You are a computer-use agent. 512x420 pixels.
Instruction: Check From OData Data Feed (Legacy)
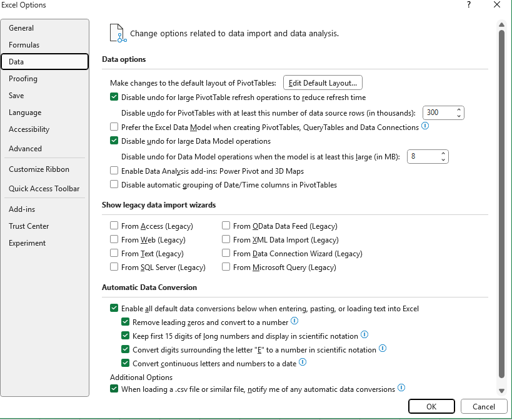pos(226,226)
